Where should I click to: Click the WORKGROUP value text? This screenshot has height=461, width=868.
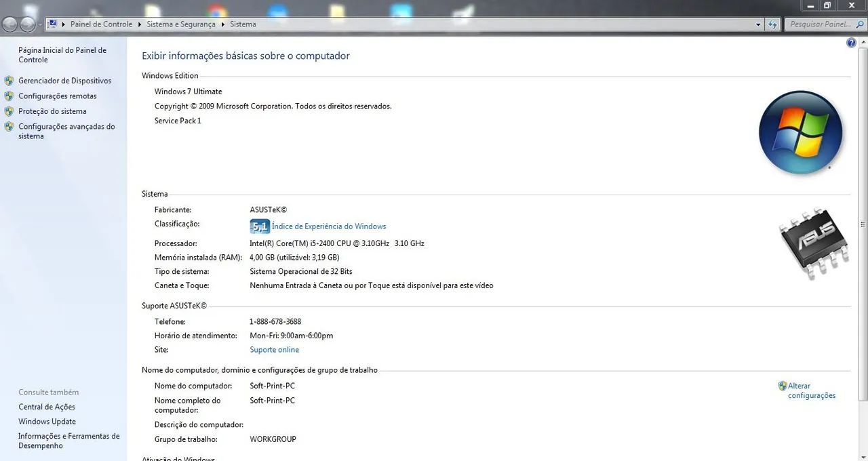(x=273, y=439)
